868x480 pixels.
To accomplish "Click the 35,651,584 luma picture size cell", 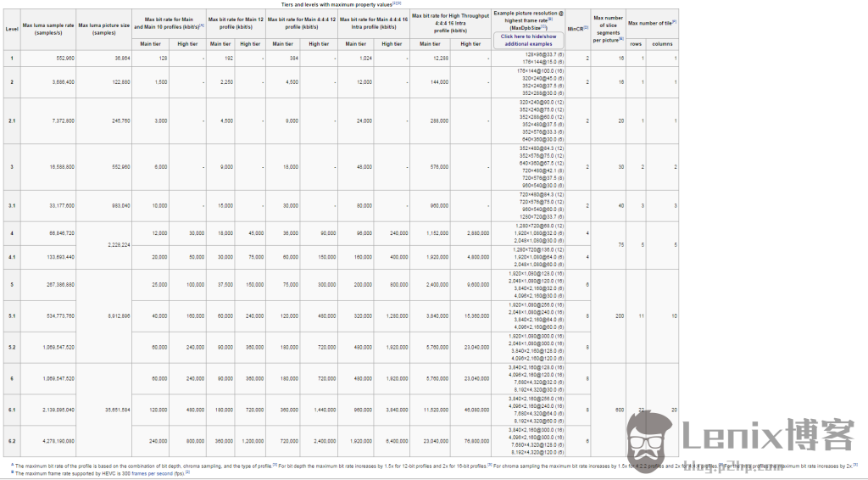I will tap(114, 409).
